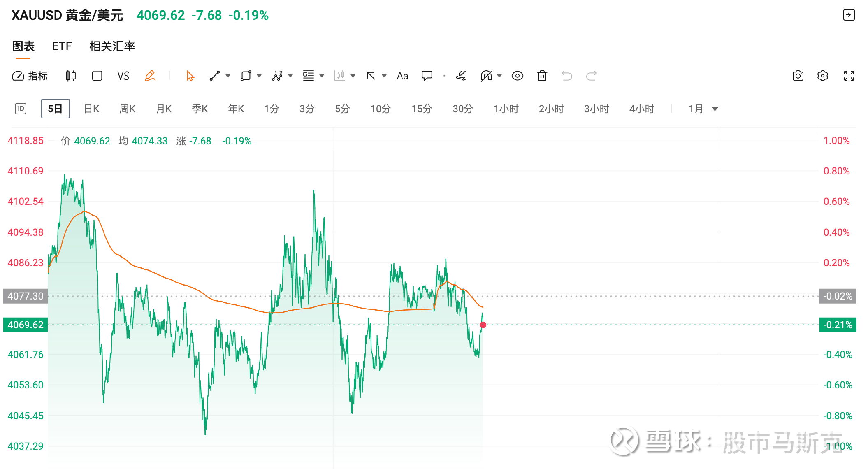Open the 相关汇率 tab
Screen dimensions: 868x469
[112, 46]
